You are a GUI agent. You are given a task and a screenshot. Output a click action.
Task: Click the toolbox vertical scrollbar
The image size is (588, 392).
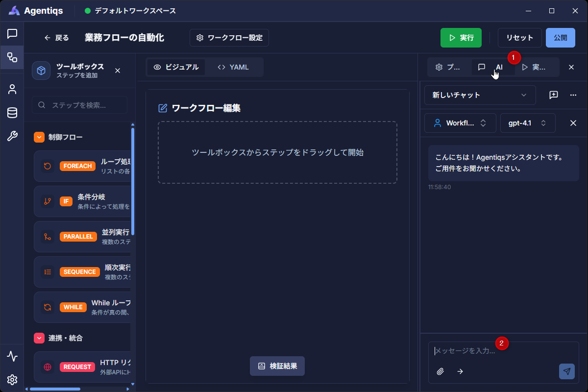coord(133,181)
